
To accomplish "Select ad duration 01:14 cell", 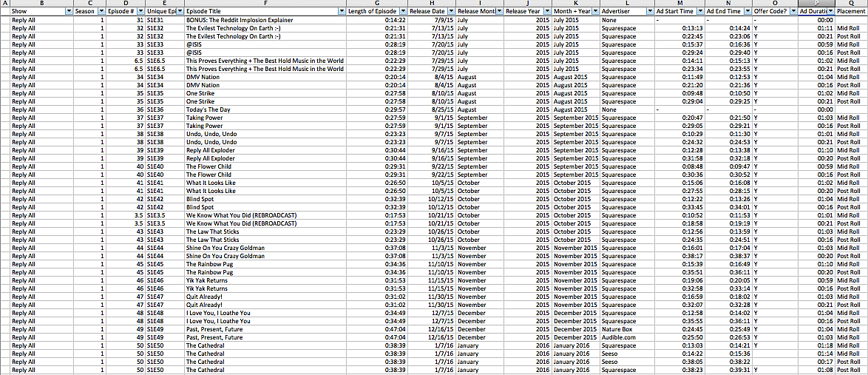I will (x=817, y=354).
